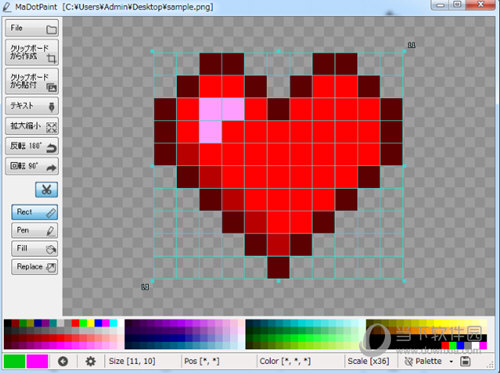This screenshot has height=373, width=500.
Task: Click the lowest pink highlight pixel on heart
Action: 210,132
